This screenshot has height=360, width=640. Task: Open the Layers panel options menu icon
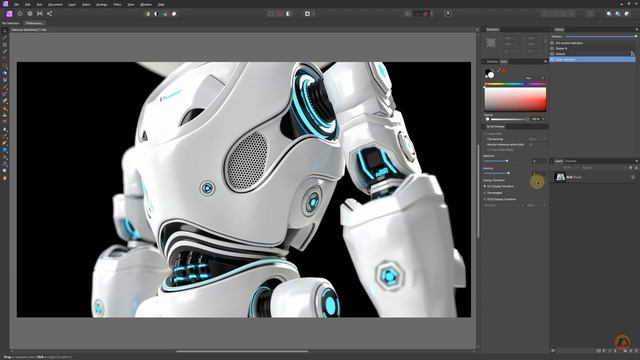(636, 161)
